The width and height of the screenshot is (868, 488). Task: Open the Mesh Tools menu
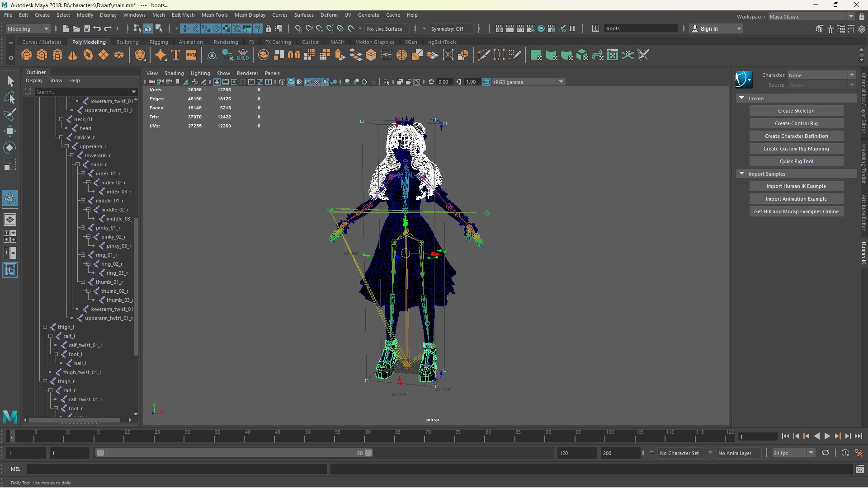[x=214, y=15]
